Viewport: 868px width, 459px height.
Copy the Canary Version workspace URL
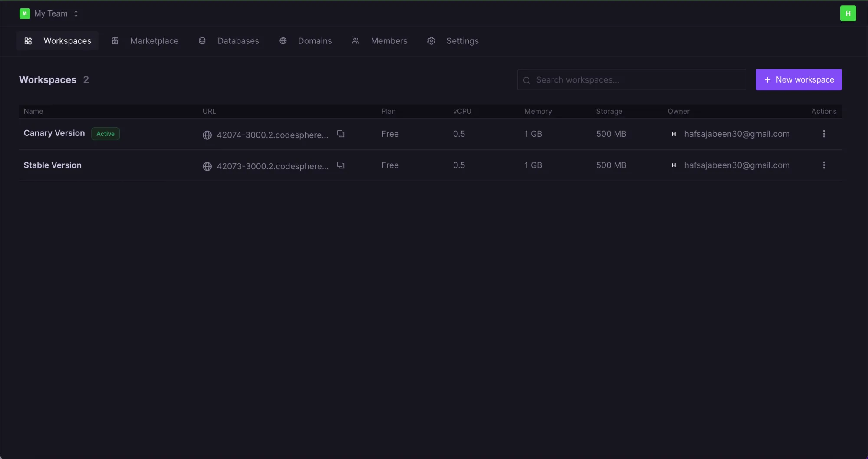pos(341,134)
